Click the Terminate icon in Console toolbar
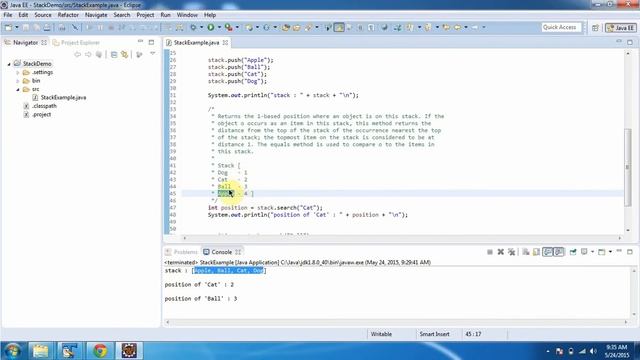Screen dimensions: 640x360 coord(490,252)
